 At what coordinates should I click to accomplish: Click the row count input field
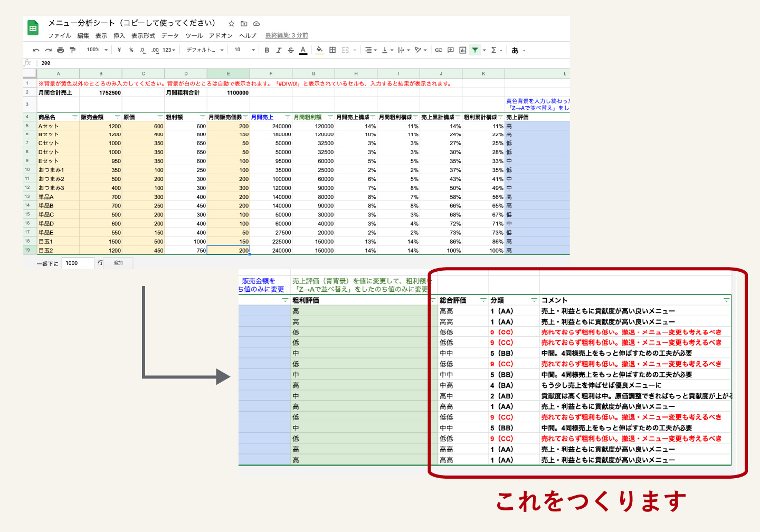(78, 263)
